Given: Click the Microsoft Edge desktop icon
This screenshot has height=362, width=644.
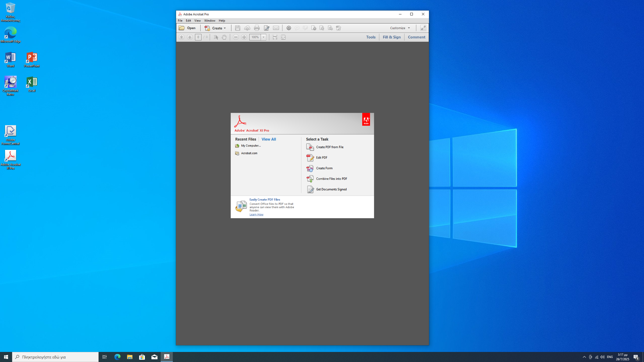Looking at the screenshot, I should coord(10,35).
